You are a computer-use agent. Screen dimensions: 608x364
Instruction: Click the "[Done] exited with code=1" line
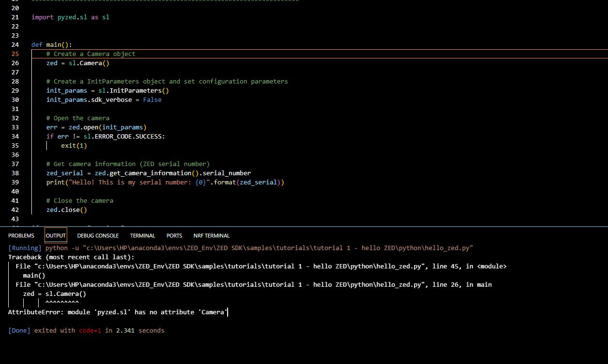pos(86,331)
